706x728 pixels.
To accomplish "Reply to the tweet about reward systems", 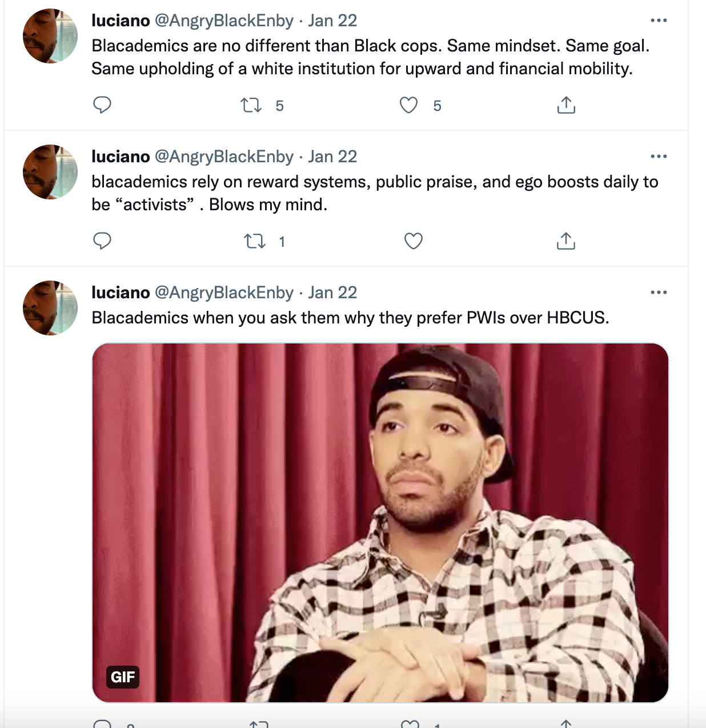I will pyautogui.click(x=102, y=241).
